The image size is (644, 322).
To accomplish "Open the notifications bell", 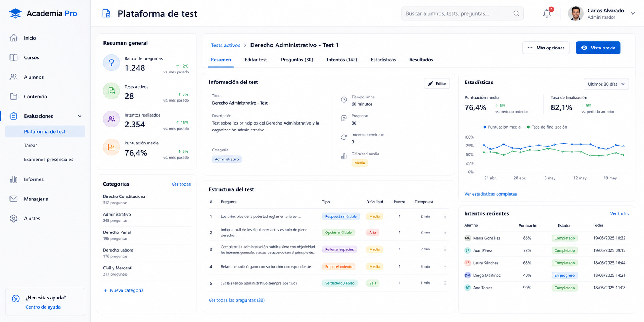I will 547,14.
